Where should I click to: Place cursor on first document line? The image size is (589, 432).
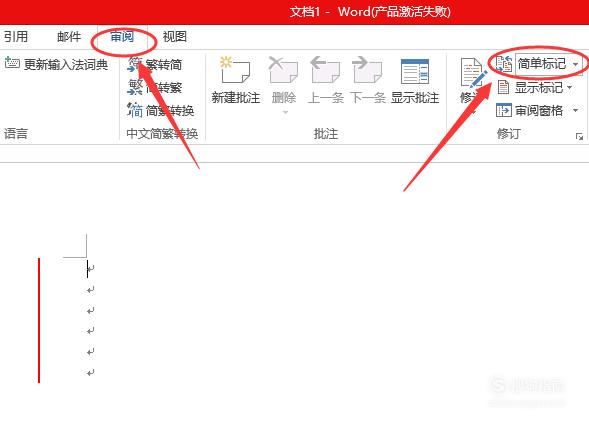(90, 268)
